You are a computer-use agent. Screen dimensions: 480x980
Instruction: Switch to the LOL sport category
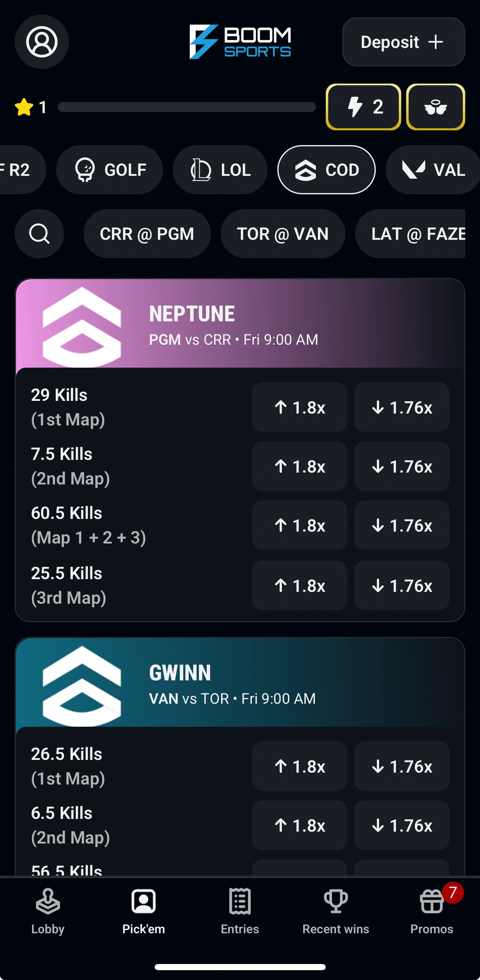click(x=220, y=170)
